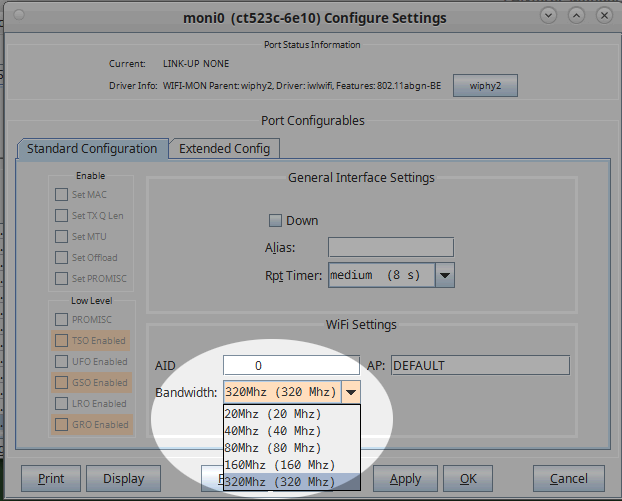Collapse the Bandwidth dropdown arrow
Image resolution: width=622 pixels, height=501 pixels.
click(x=351, y=392)
